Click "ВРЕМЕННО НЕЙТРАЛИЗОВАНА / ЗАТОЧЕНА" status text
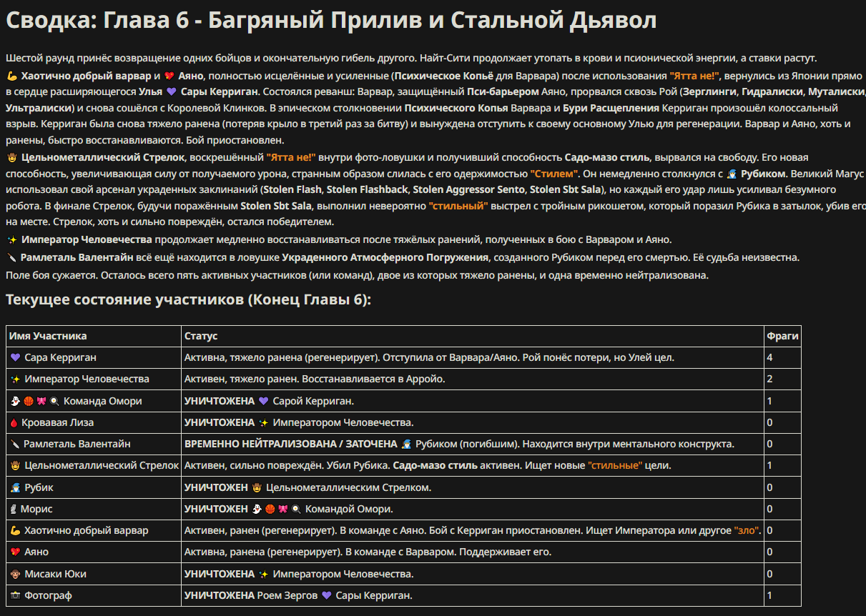This screenshot has height=616, width=866. click(x=291, y=444)
